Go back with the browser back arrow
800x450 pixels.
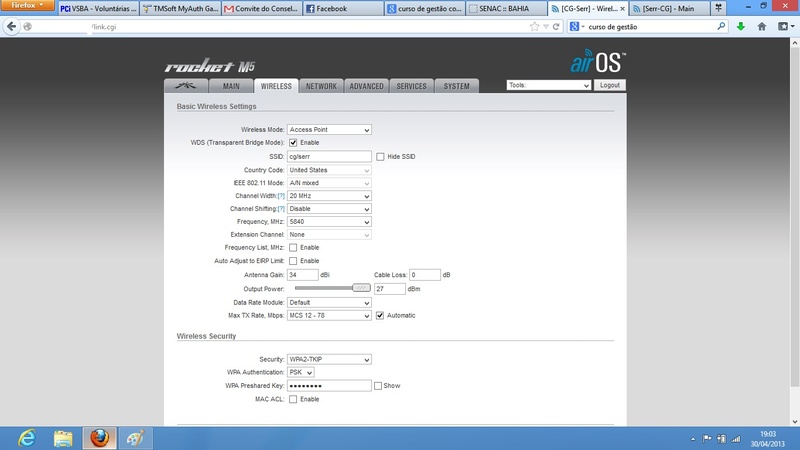[x=11, y=27]
